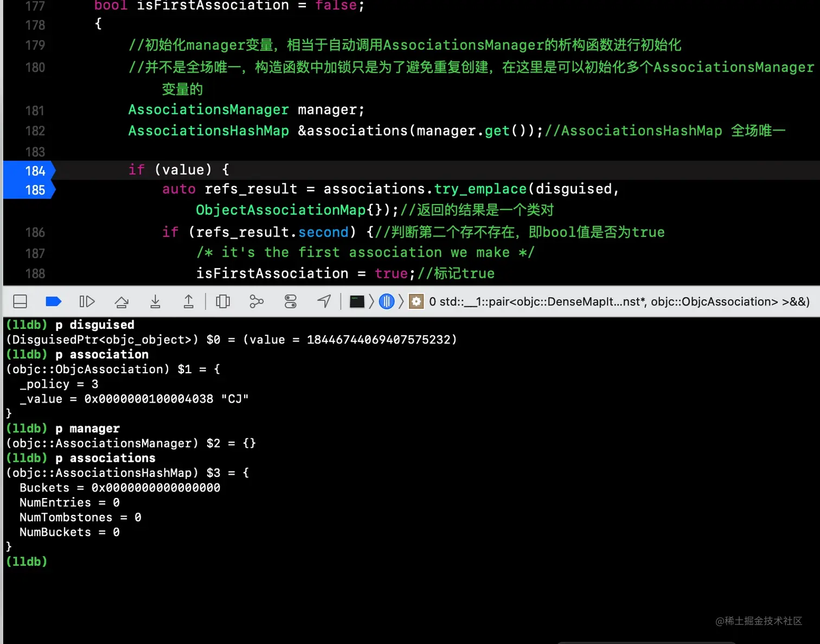Select the process icon in the jump bar
Image resolution: width=820 pixels, height=644 pixels.
coord(357,302)
